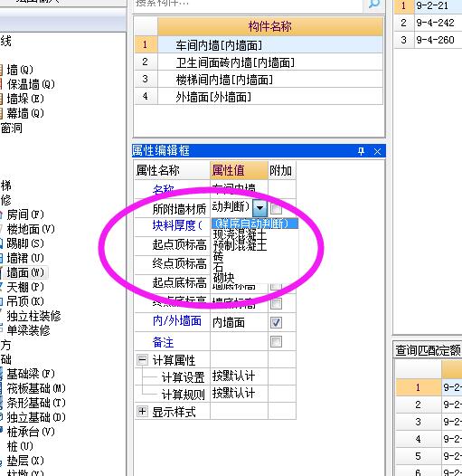Image resolution: width=462 pixels, height=476 pixels.
Task: Select 踢脚(S) in component tree
Action: (25, 243)
